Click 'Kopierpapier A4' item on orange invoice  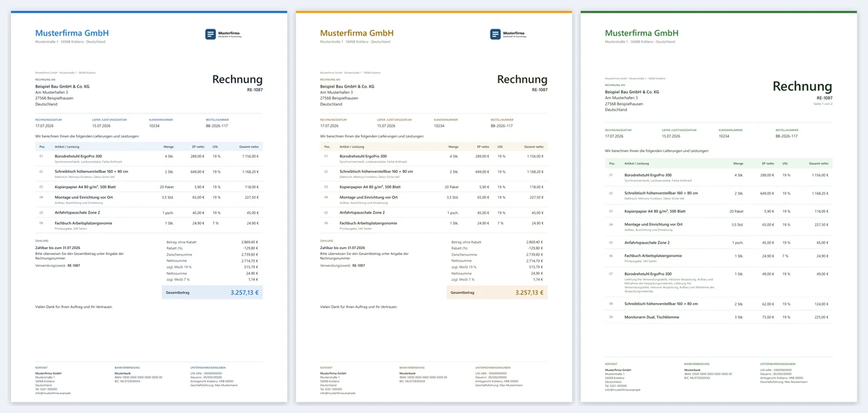pos(370,187)
